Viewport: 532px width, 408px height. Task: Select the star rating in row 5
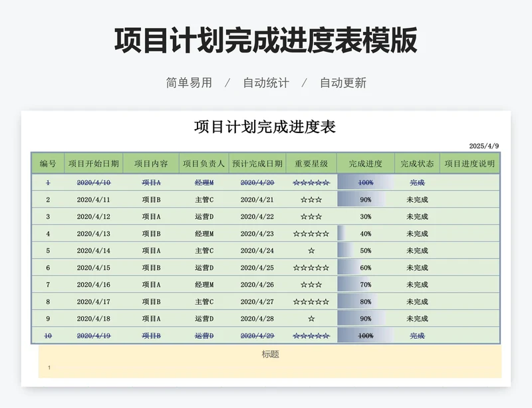tap(311, 251)
